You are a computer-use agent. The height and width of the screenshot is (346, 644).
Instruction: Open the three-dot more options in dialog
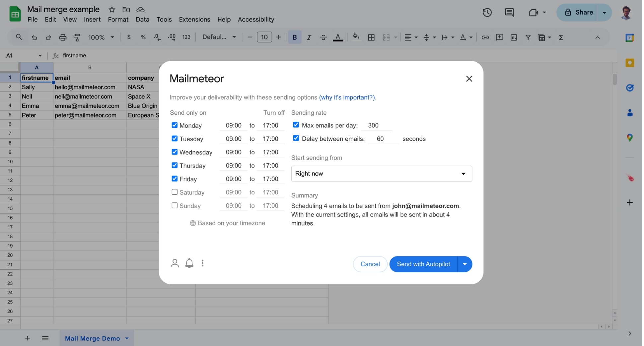coord(202,263)
